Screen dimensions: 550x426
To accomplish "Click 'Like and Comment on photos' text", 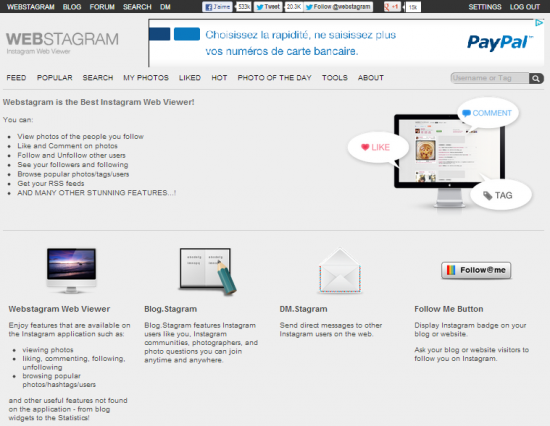I will pos(68,146).
